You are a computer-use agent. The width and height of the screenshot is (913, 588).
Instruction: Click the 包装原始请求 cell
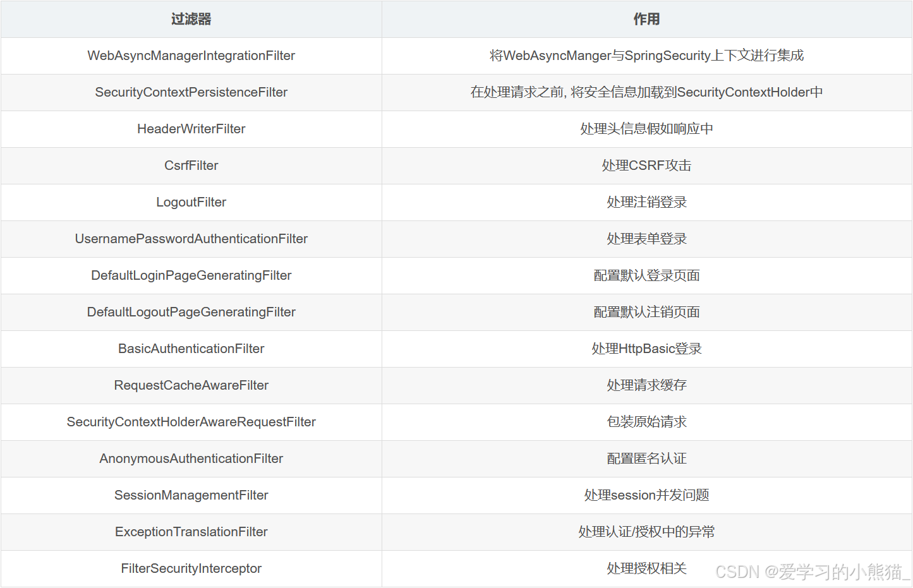point(646,422)
